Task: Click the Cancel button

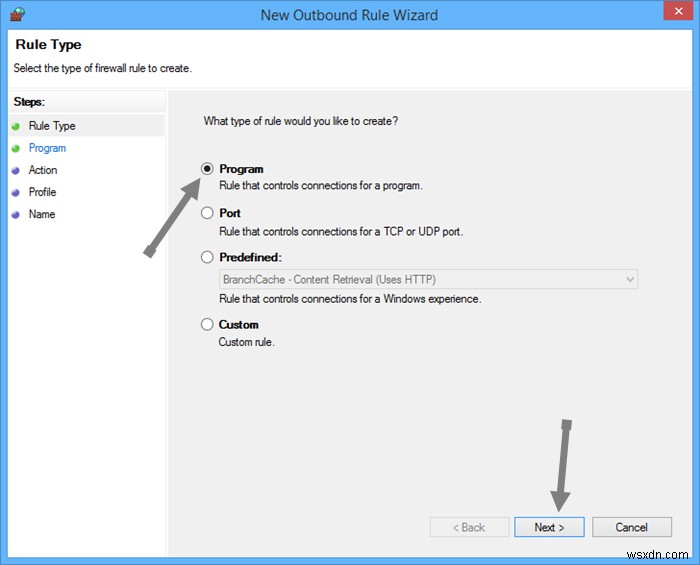Action: point(632,527)
